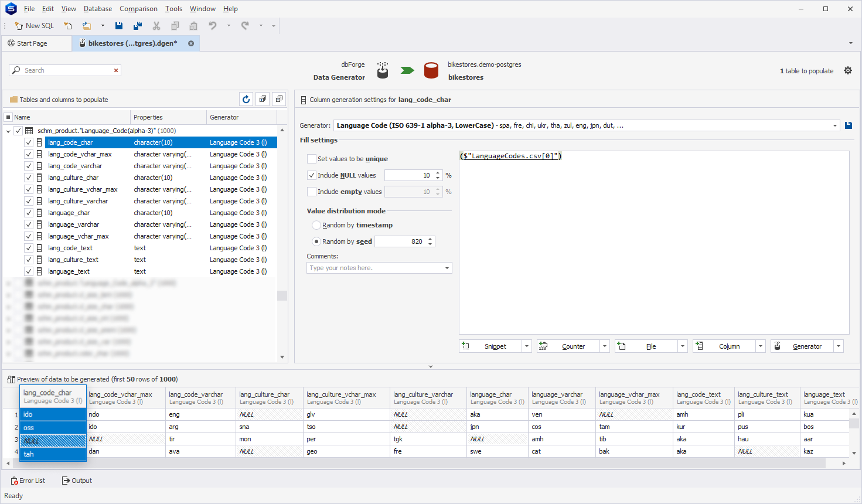
Task: Click the Generator insert button
Action: [x=802, y=346]
